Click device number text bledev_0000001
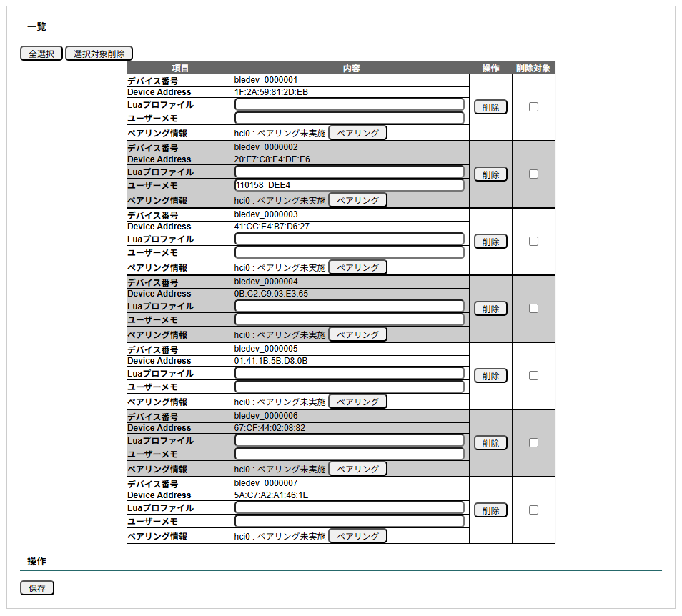This screenshot has height=616, width=682. tap(266, 80)
